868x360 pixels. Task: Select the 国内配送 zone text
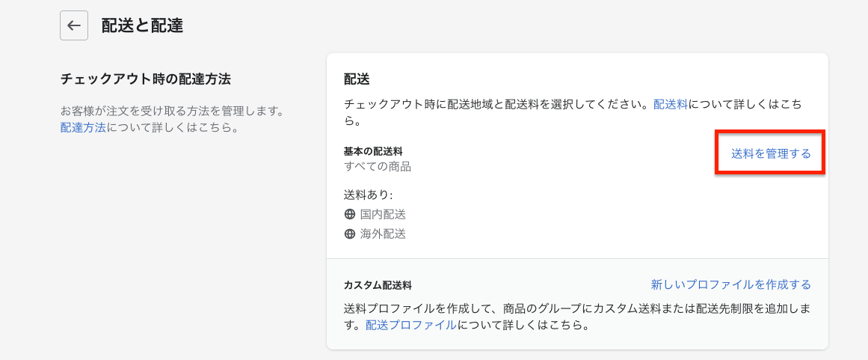click(383, 214)
